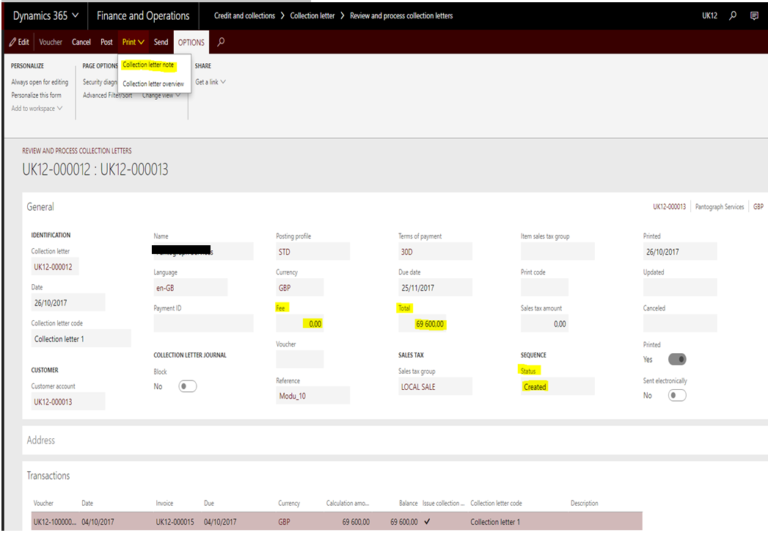
Task: Switch to the OPTIONS tab
Action: click(x=191, y=42)
